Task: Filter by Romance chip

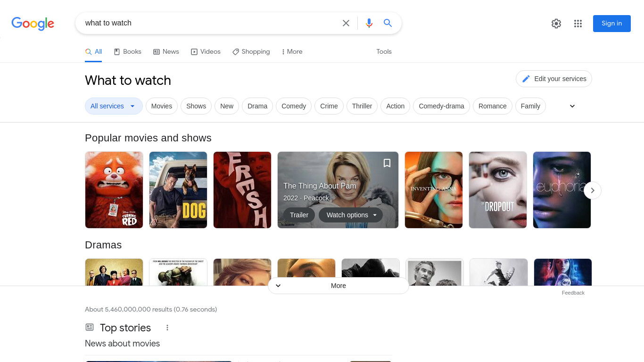Action: pos(493,106)
